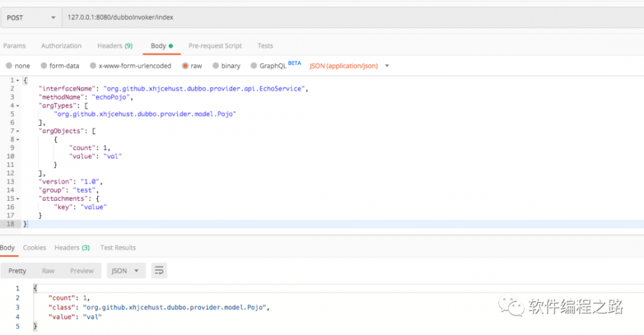This screenshot has height=335, width=644.
Task: Open the request Headers (9) tab
Action: pos(115,46)
